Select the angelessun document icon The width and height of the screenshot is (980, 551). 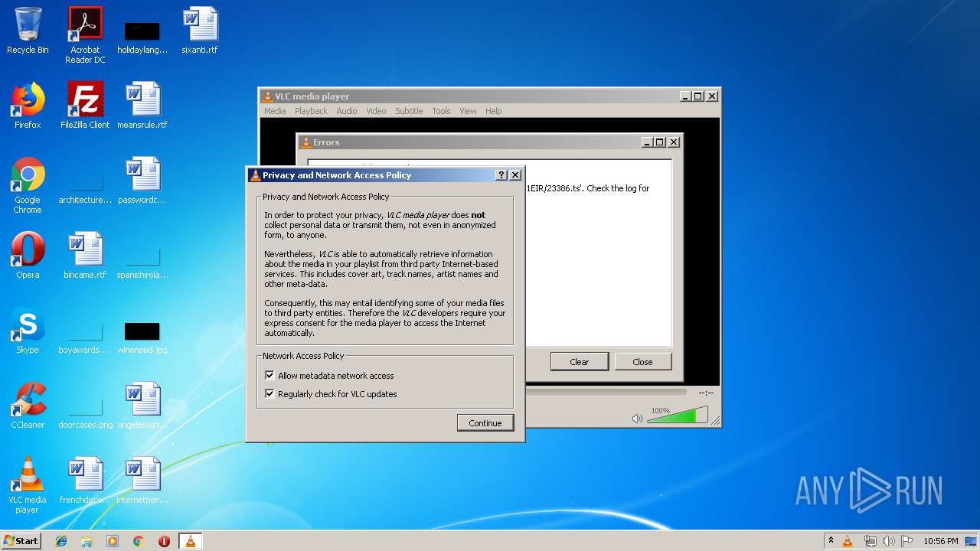coord(142,406)
